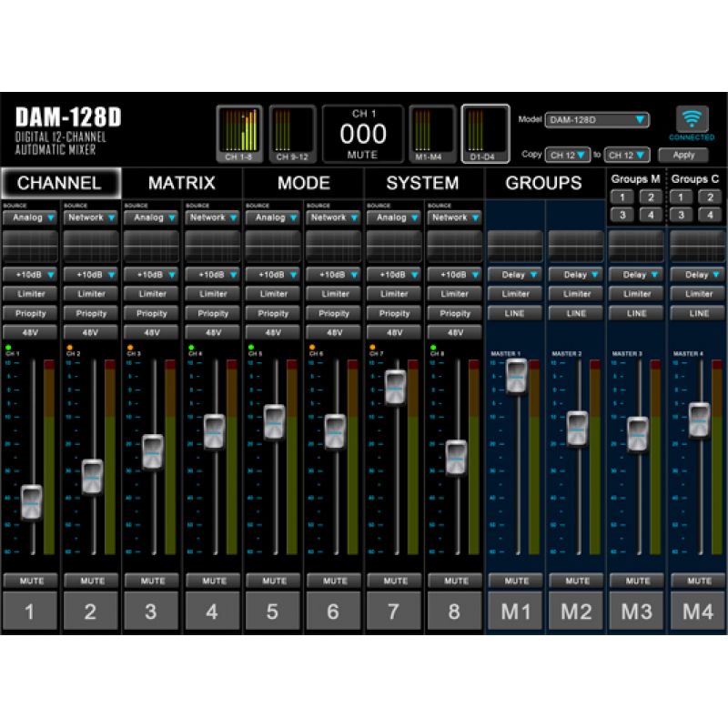Mute channel 3
The width and height of the screenshot is (728, 728).
point(152,581)
